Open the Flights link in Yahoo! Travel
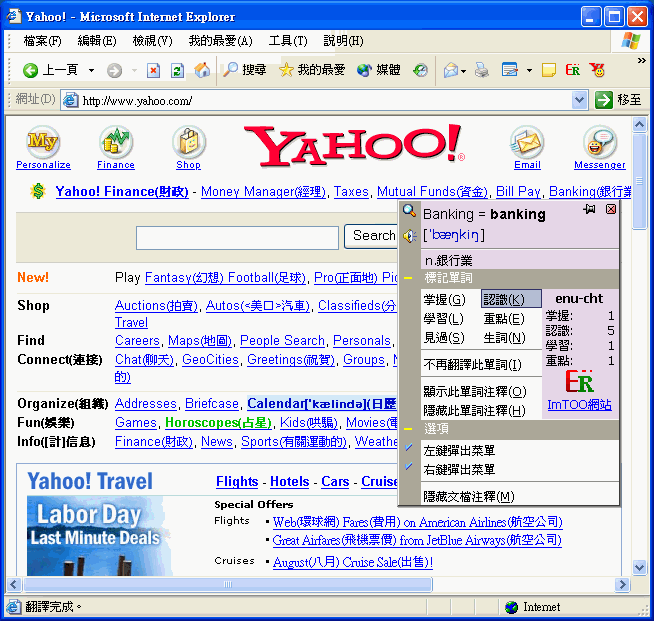Image resolution: width=654 pixels, height=621 pixels. pyautogui.click(x=237, y=481)
